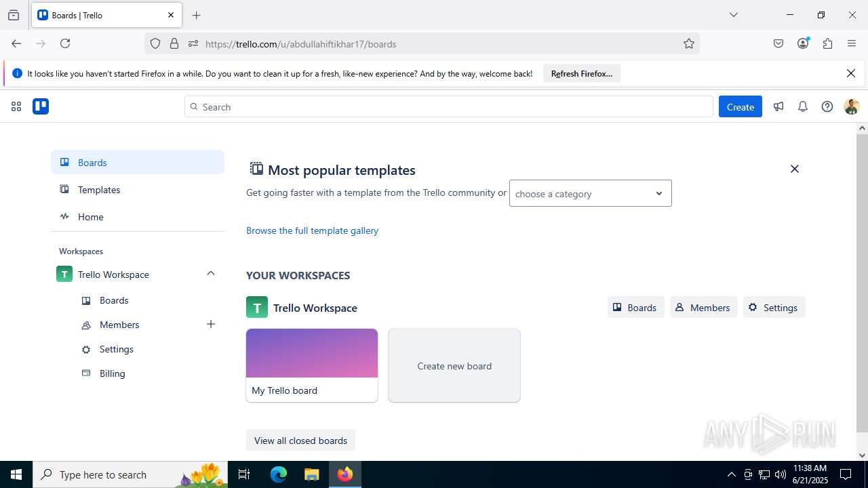Click 'View all closed boards' button
This screenshot has width=868, height=488.
tap(300, 441)
